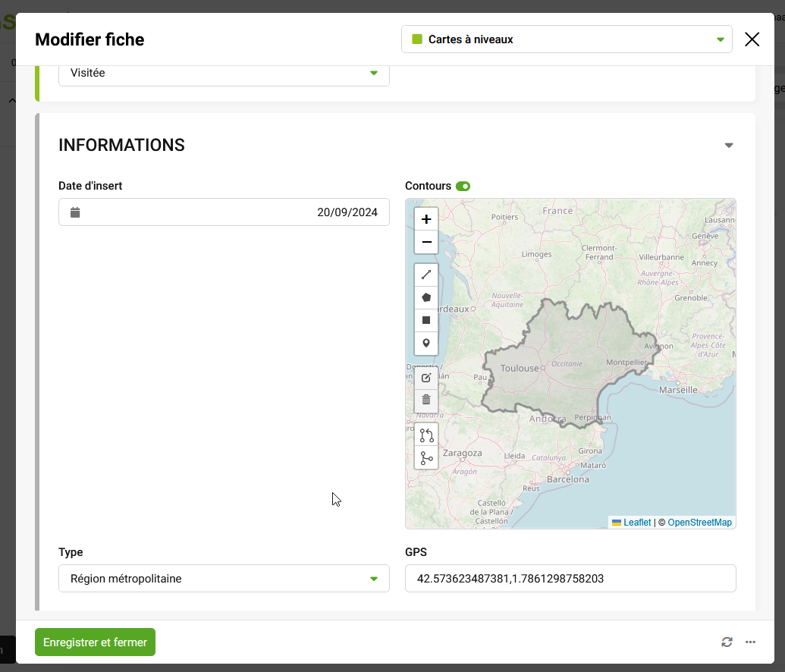Viewport: 785px width, 672px height.
Task: Zoom in on the map
Action: pyautogui.click(x=426, y=219)
